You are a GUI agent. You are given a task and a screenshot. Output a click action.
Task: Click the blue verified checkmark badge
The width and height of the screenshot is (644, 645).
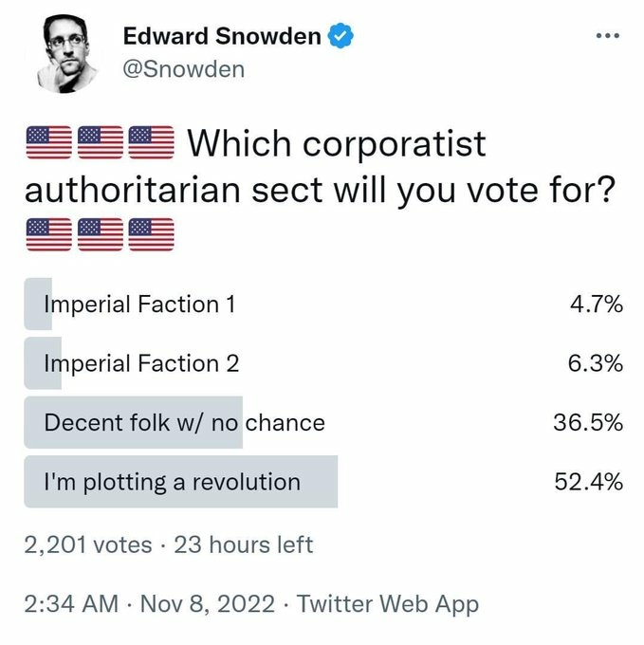tap(340, 36)
